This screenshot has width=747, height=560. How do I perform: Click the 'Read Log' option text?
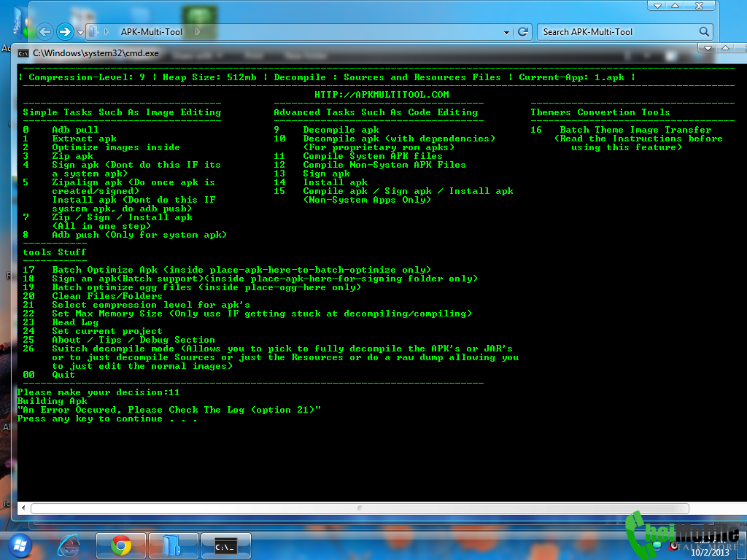[x=75, y=322]
